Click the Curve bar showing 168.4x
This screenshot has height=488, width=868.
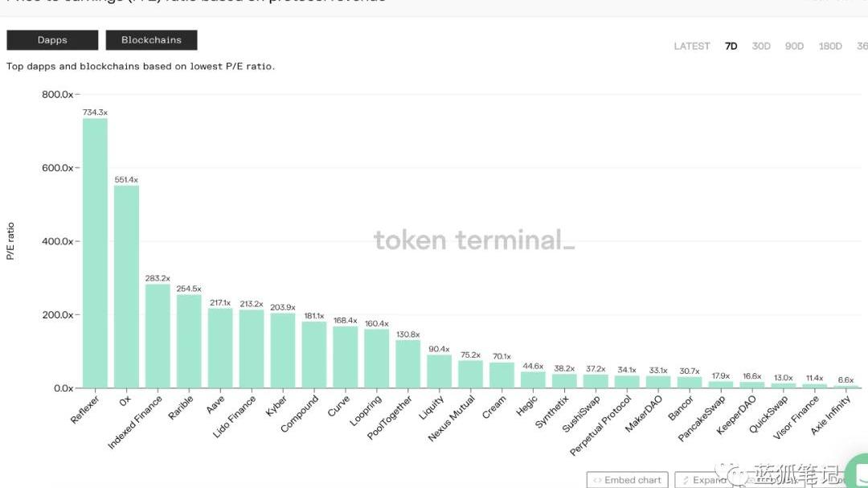[x=346, y=357]
